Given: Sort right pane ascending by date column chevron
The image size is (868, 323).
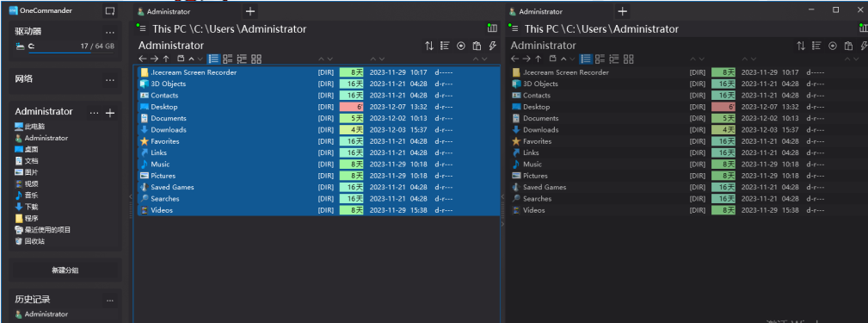Looking at the screenshot, I should (745, 59).
